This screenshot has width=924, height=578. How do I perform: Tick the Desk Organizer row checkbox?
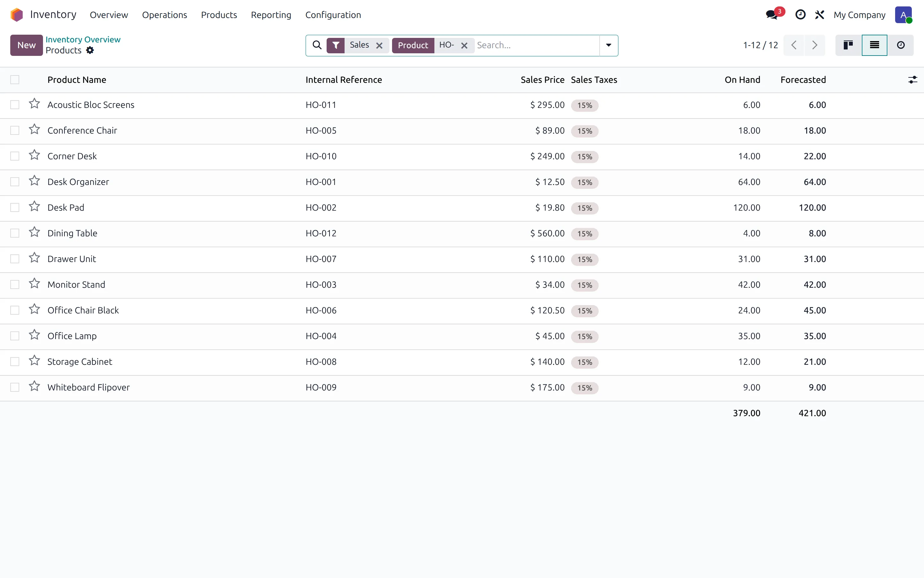15,181
